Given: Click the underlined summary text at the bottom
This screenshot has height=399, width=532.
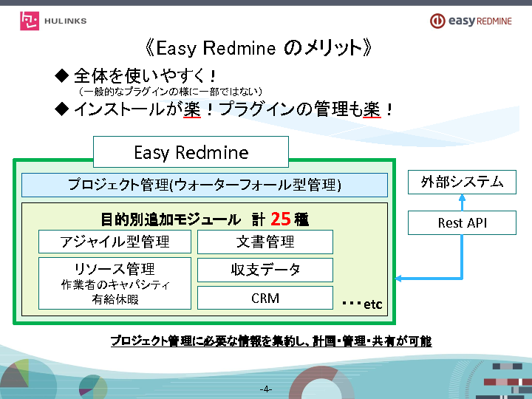Looking at the screenshot, I should 270,341.
